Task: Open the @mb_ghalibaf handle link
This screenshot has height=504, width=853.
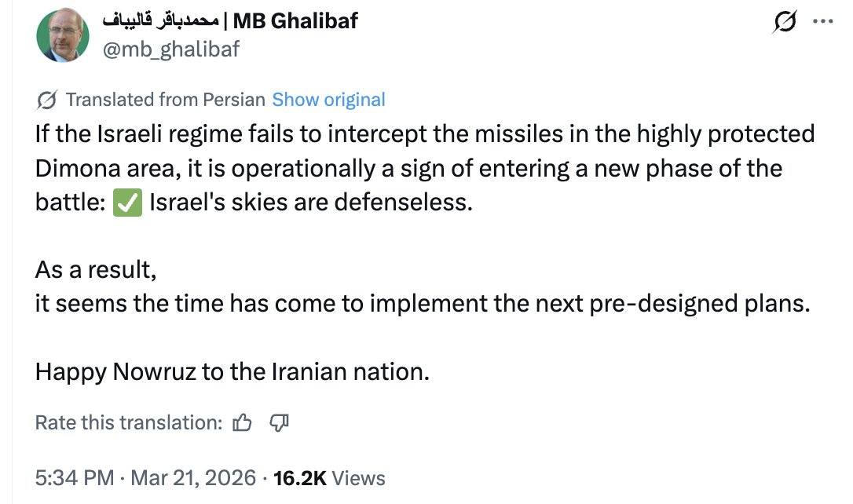Action: pos(170,49)
